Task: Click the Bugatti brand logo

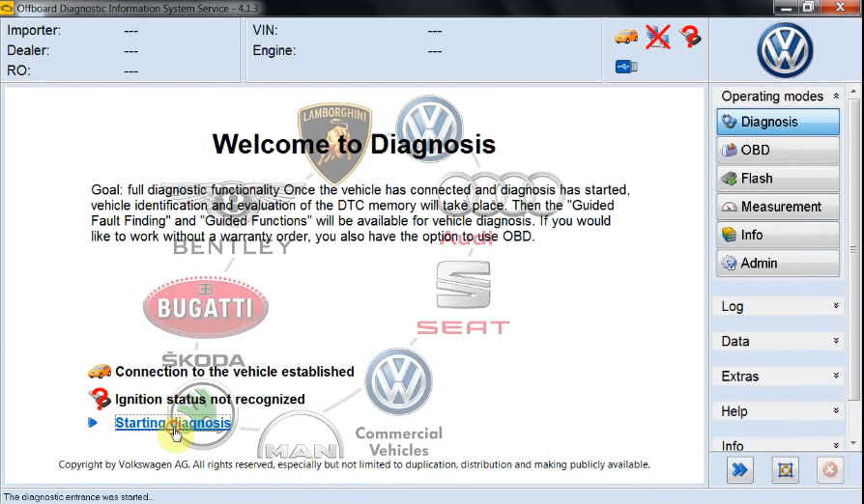Action: point(206,307)
